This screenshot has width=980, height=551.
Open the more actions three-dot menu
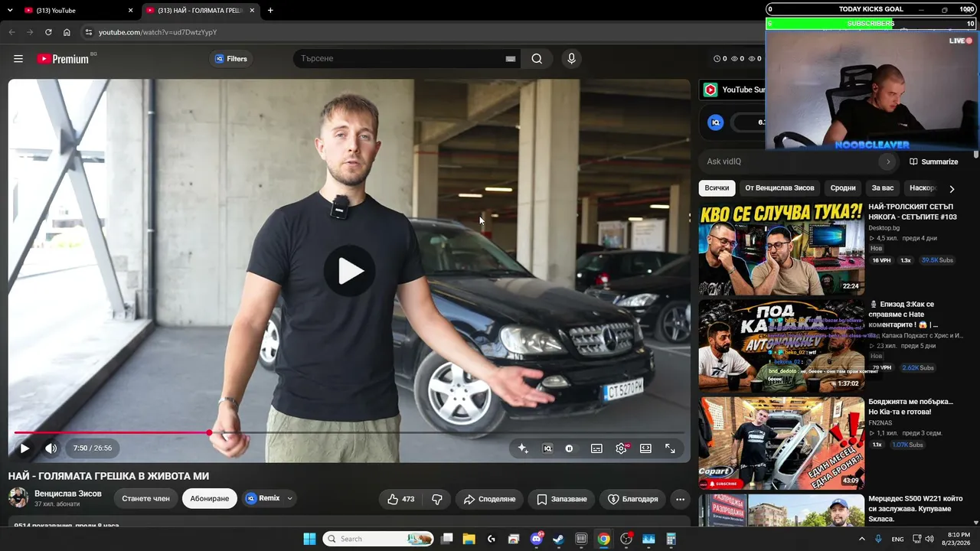tap(680, 499)
